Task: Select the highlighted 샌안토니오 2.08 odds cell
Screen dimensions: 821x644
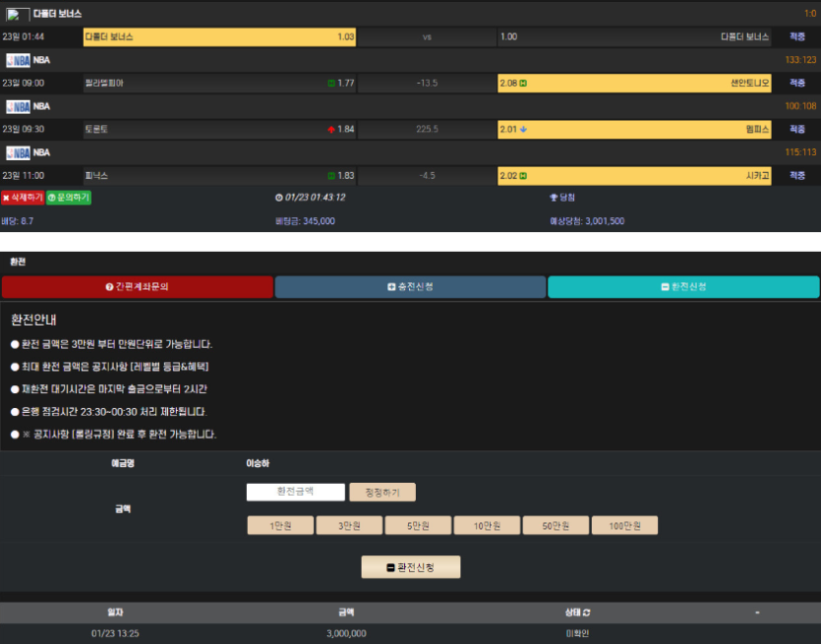Action: (x=634, y=84)
